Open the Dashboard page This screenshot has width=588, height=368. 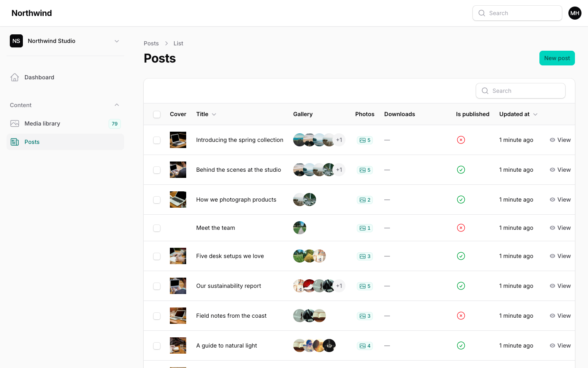point(65,77)
